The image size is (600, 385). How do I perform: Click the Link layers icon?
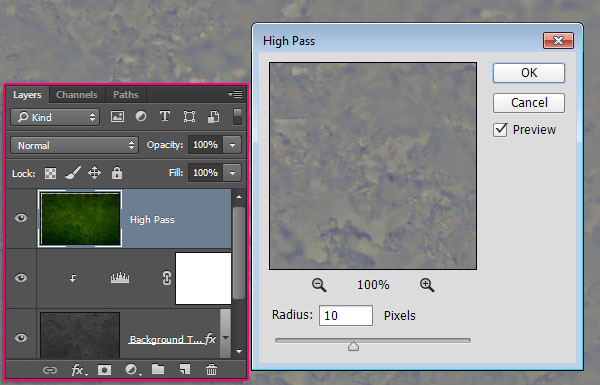click(x=50, y=370)
